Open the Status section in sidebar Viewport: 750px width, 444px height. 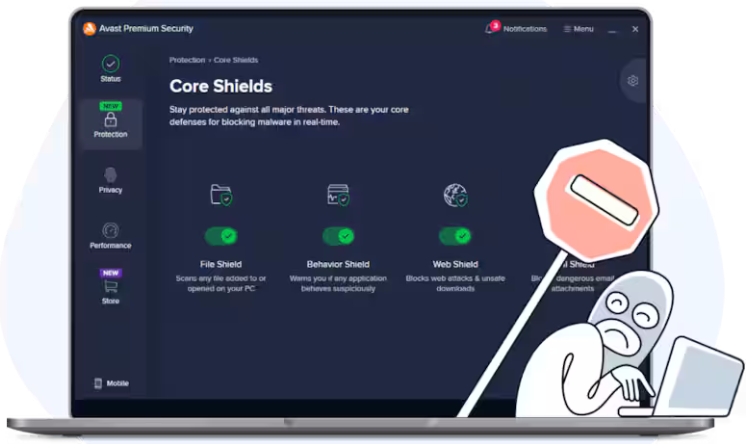[x=110, y=69]
